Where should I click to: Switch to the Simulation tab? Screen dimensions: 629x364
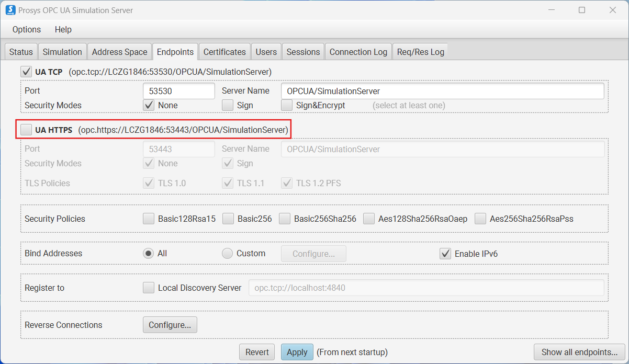click(x=62, y=52)
